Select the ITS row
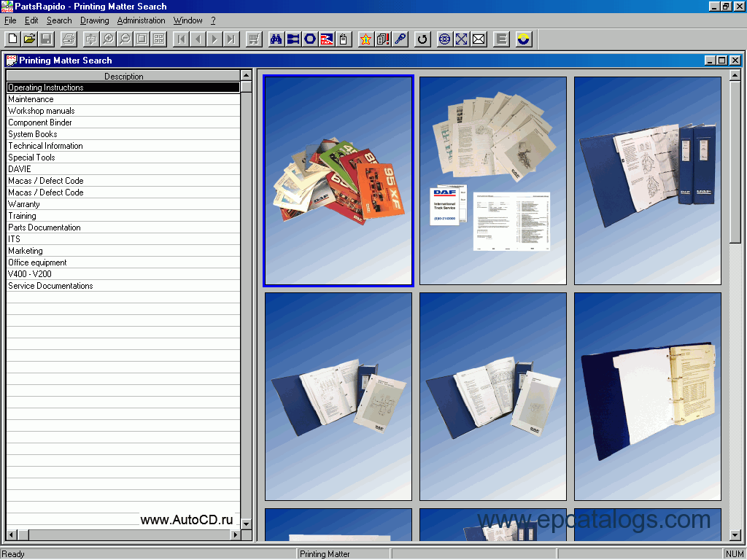 123,239
